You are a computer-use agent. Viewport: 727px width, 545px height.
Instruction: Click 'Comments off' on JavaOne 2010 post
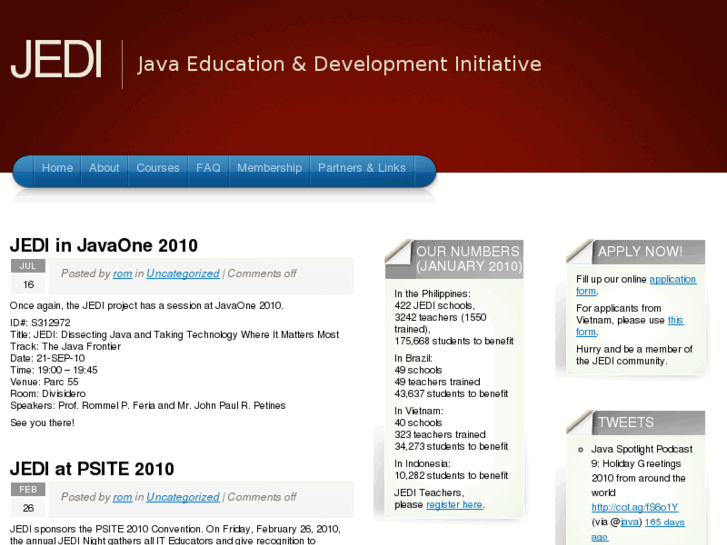262,274
